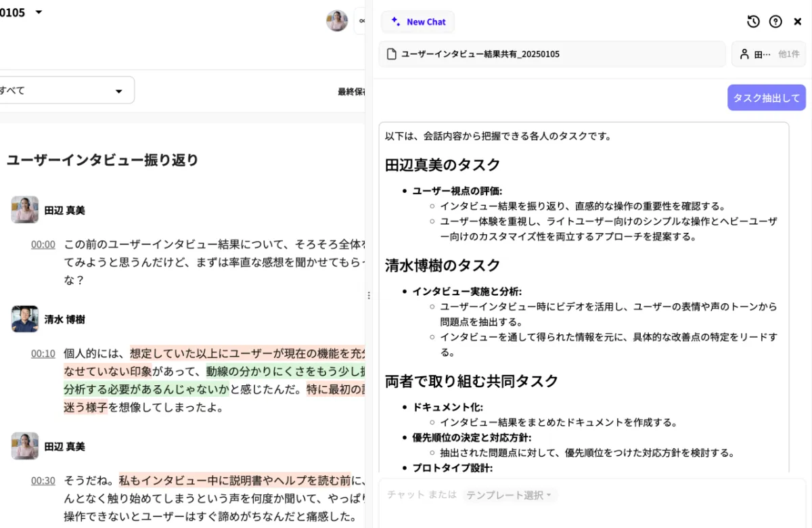Image resolution: width=812 pixels, height=528 pixels.
Task: Open help via the question mark icon
Action: 775,22
